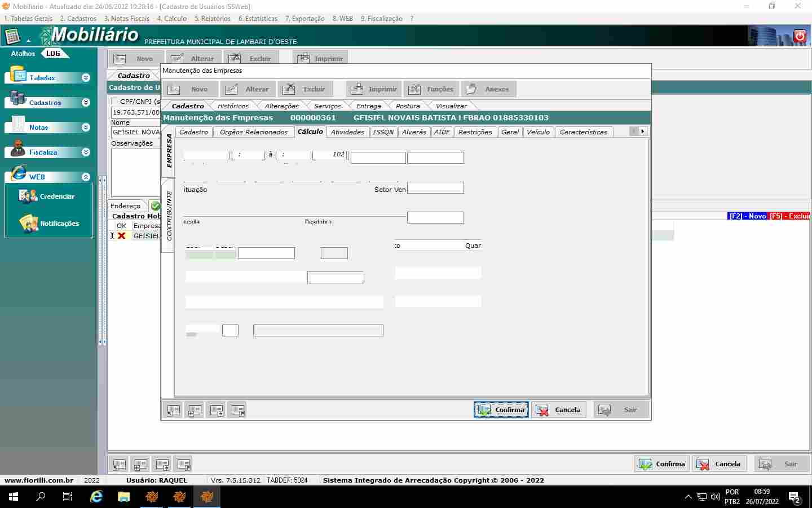
Task: Click Confirma in Manutenção das Empresas dialog
Action: coord(501,410)
